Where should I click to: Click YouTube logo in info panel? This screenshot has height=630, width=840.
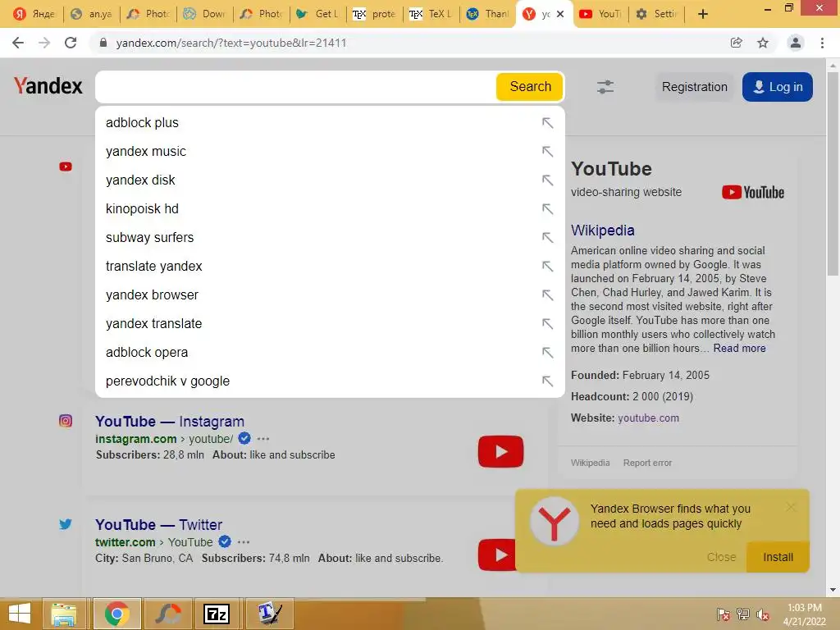[x=753, y=192]
